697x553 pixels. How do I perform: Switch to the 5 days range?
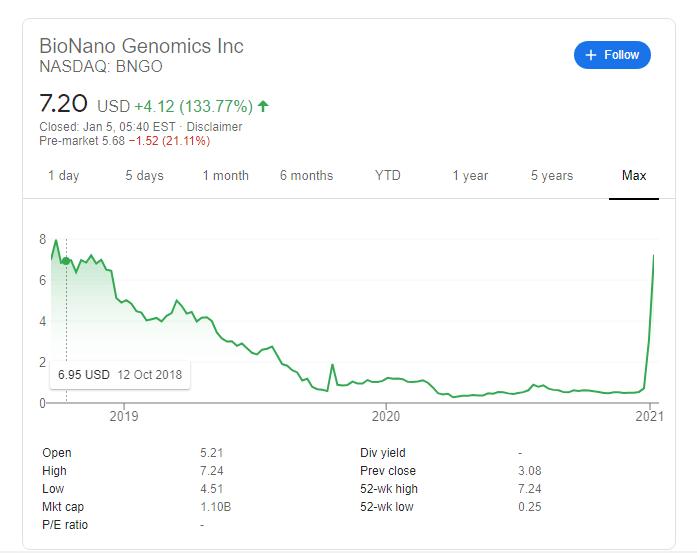click(144, 175)
